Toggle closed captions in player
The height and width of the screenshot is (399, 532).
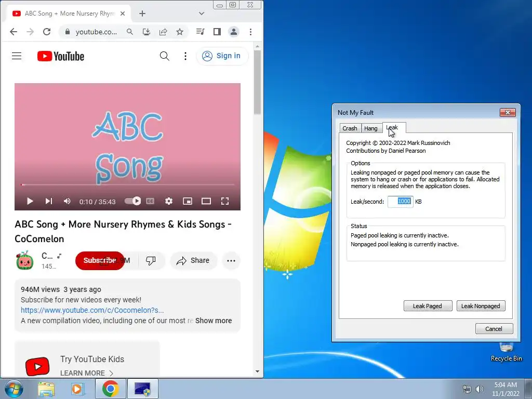pos(150,201)
